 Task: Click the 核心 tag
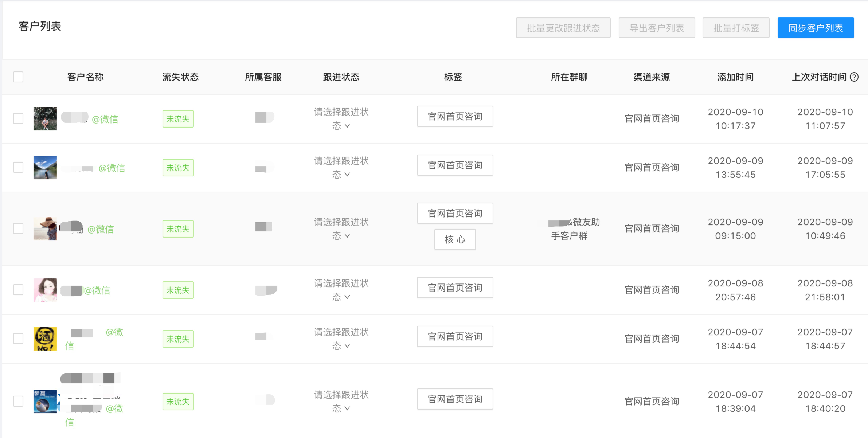point(455,239)
